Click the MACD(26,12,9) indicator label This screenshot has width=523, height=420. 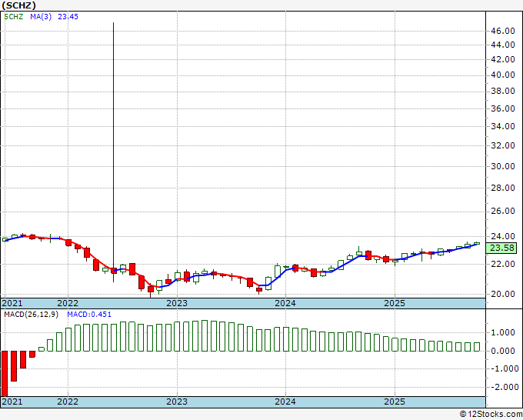click(x=31, y=315)
